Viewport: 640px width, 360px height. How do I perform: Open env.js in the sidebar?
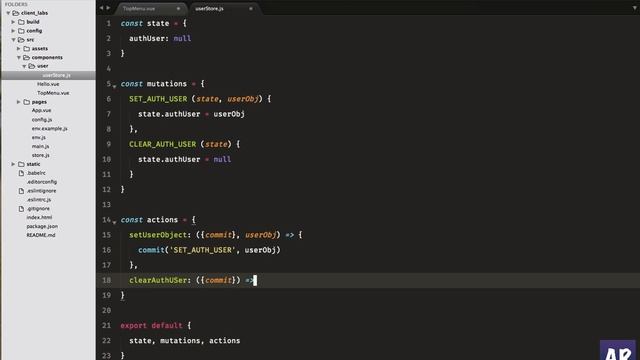[39, 138]
